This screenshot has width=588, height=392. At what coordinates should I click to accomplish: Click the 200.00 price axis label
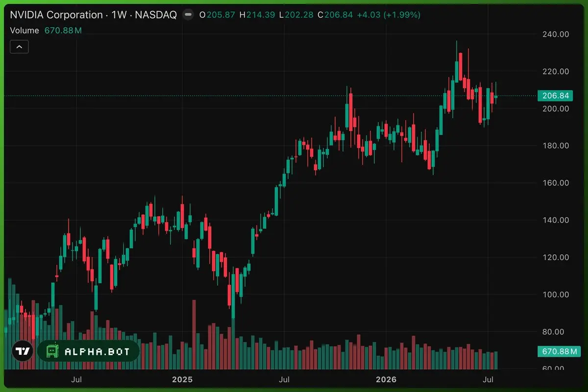[556, 108]
